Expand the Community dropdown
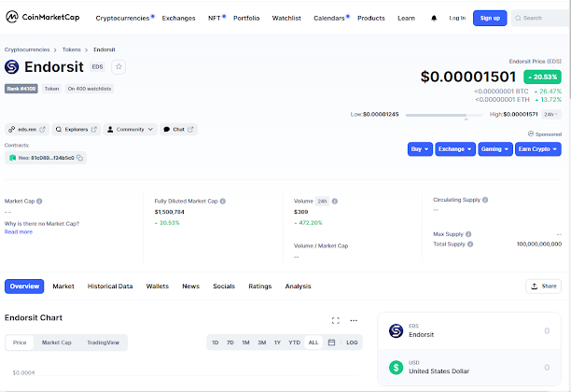The image size is (571, 392). tap(130, 129)
